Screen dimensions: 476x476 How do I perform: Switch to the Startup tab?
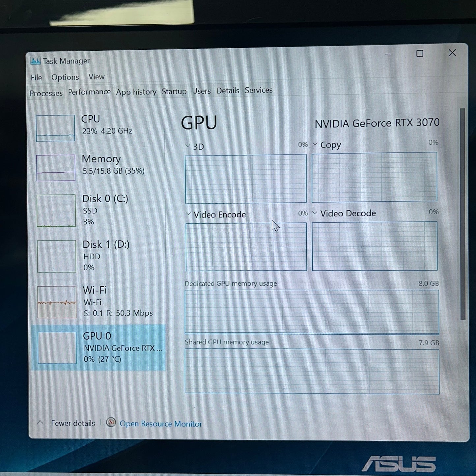(x=174, y=91)
